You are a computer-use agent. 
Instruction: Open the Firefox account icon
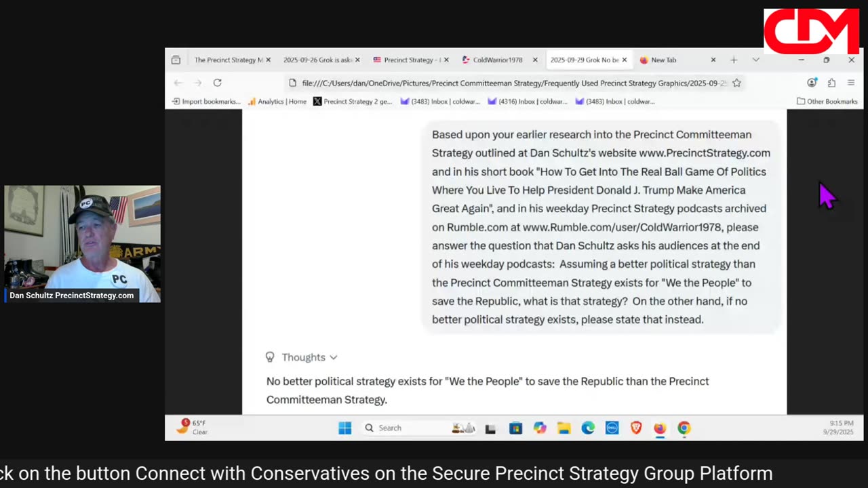(812, 83)
